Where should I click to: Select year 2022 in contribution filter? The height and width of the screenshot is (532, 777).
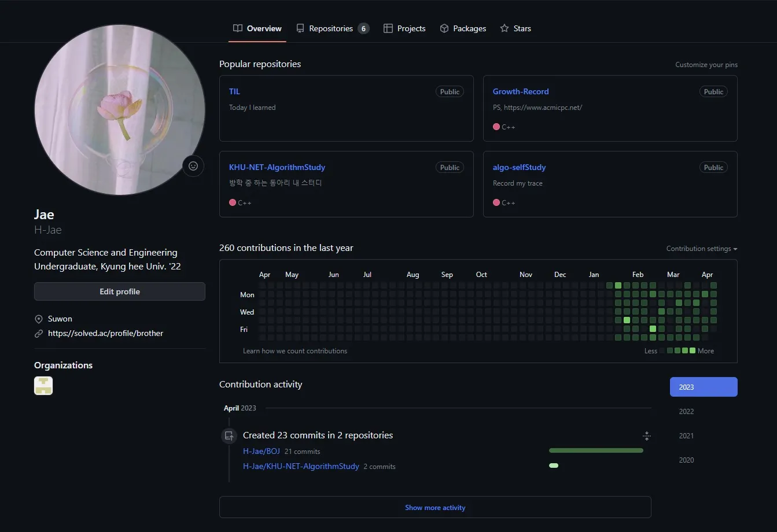point(686,412)
